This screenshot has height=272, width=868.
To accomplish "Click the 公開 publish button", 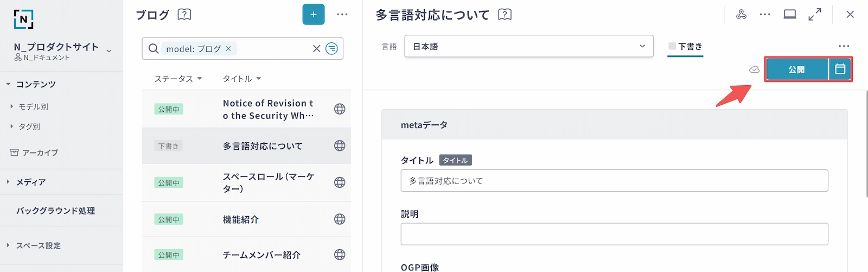I will pos(796,69).
